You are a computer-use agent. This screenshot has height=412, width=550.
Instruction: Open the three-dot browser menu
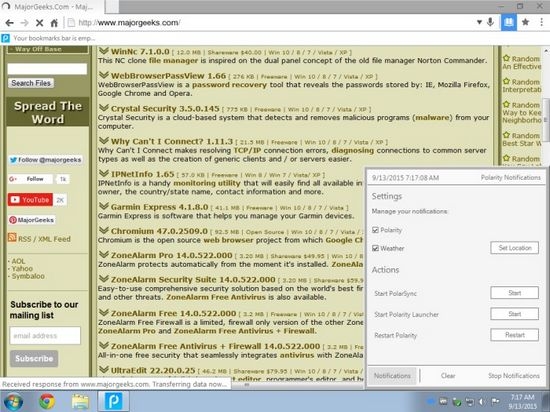pos(542,22)
